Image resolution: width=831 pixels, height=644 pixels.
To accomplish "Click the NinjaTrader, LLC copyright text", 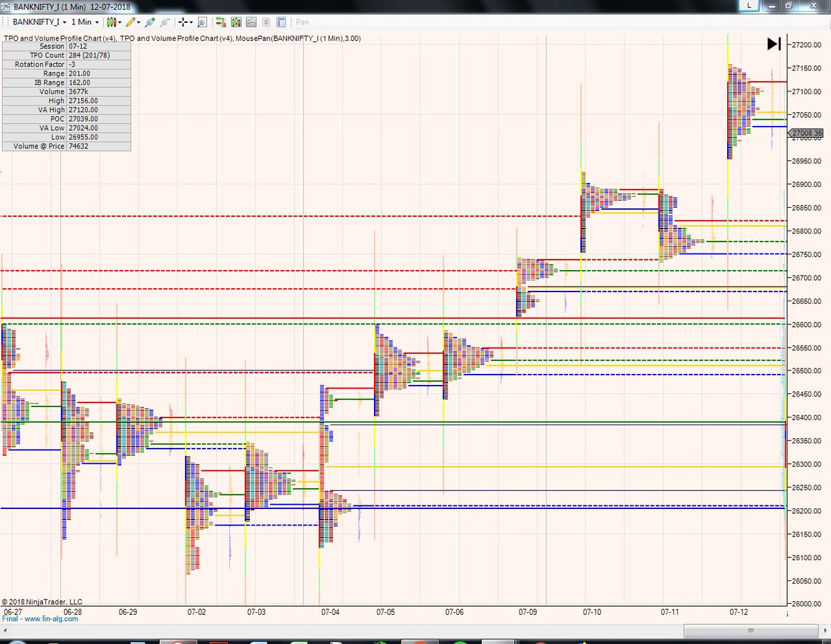I will pyautogui.click(x=42, y=602).
